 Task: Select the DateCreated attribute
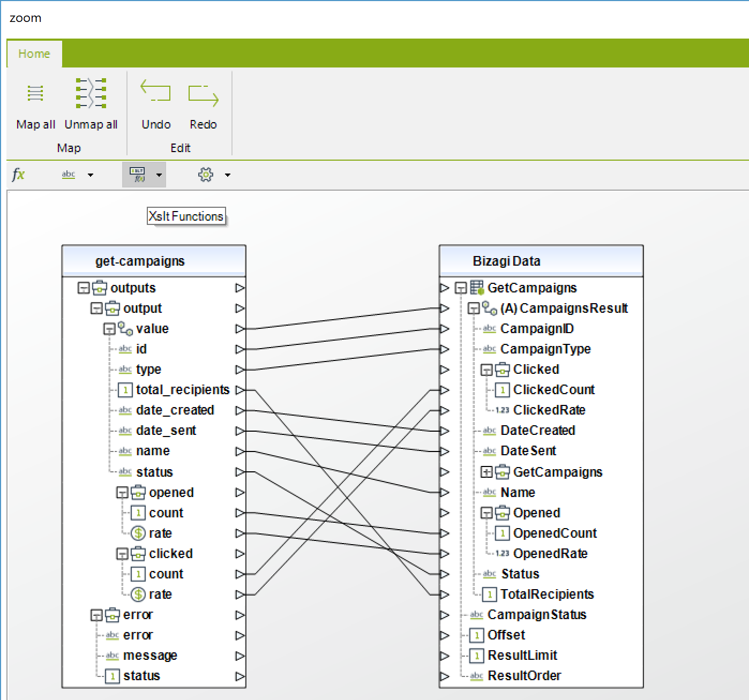538,431
